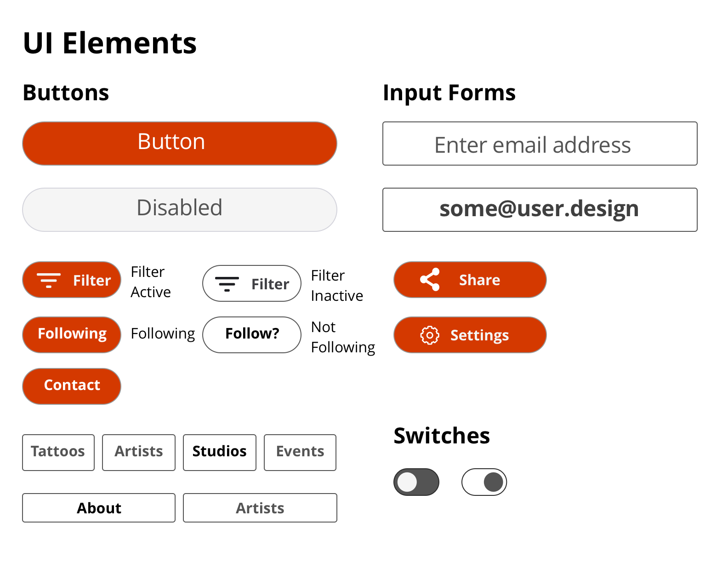
Task: Select the Artists tab next to Tattoos
Action: click(x=139, y=453)
